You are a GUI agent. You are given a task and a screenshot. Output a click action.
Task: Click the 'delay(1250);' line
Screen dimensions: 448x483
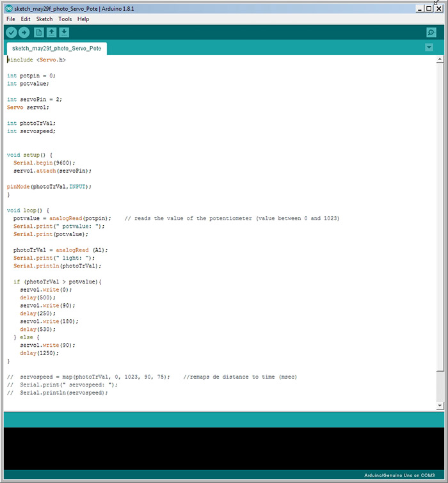click(40, 353)
